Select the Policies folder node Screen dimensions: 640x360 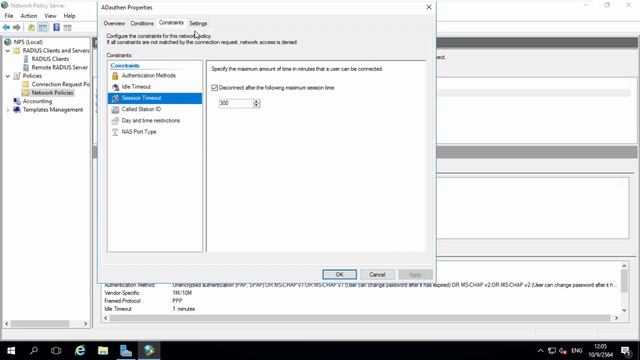coord(32,76)
